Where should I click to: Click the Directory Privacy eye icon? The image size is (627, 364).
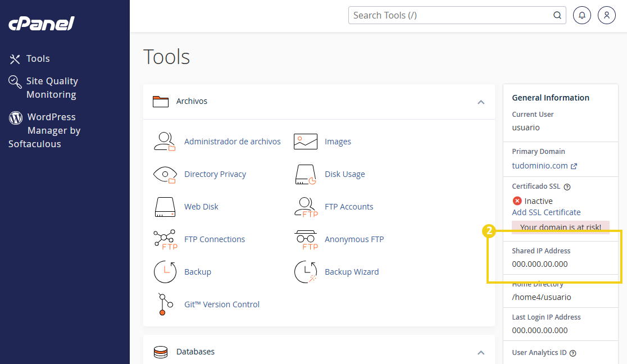click(165, 174)
